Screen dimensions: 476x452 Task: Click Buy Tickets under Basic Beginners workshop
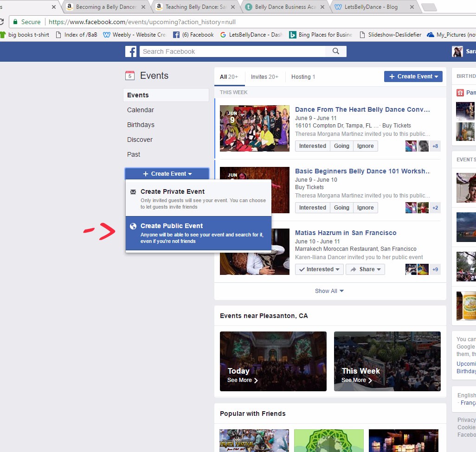tap(309, 187)
